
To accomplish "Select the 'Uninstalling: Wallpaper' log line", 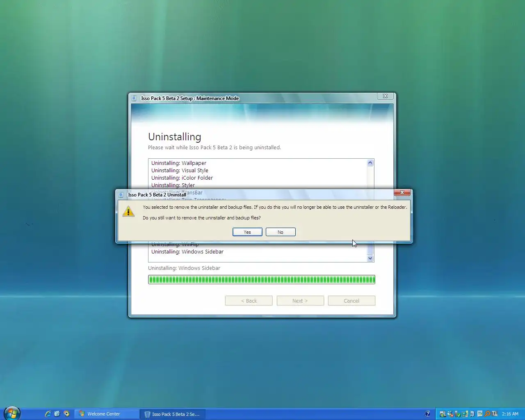I will tap(179, 163).
